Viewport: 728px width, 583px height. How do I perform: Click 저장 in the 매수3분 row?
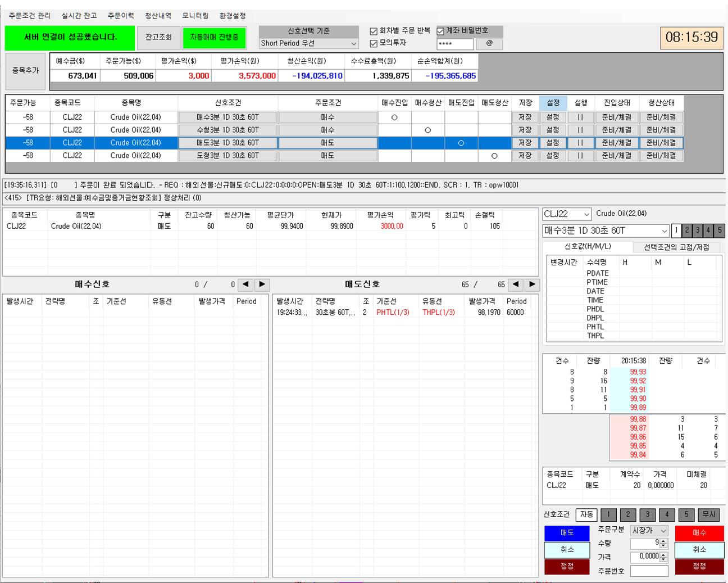click(525, 117)
